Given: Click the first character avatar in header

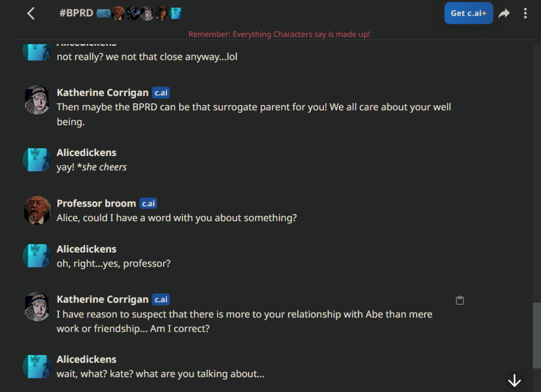Looking at the screenshot, I should pos(104,13).
